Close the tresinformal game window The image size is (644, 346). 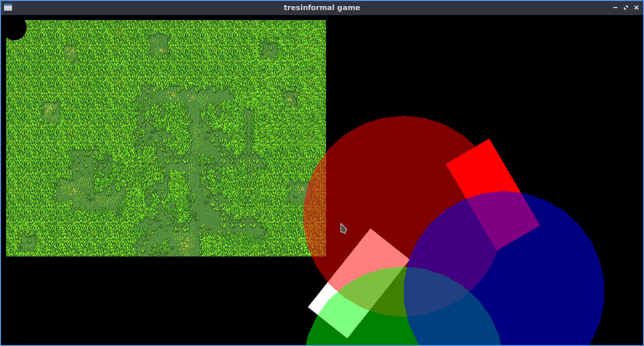pos(636,8)
